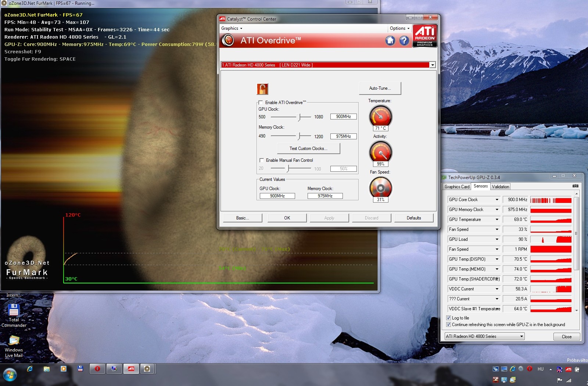
Task: Open GPU Temperature sensor dropdown
Action: [497, 219]
